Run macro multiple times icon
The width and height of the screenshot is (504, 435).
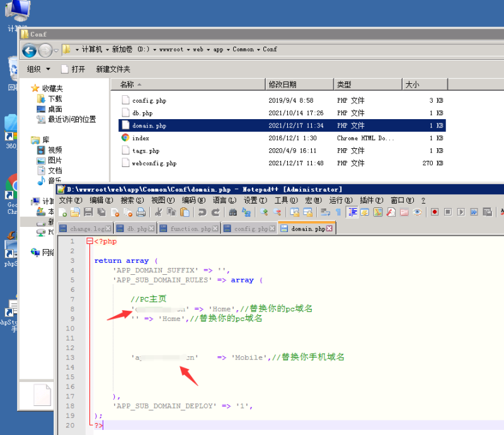tap(474, 212)
